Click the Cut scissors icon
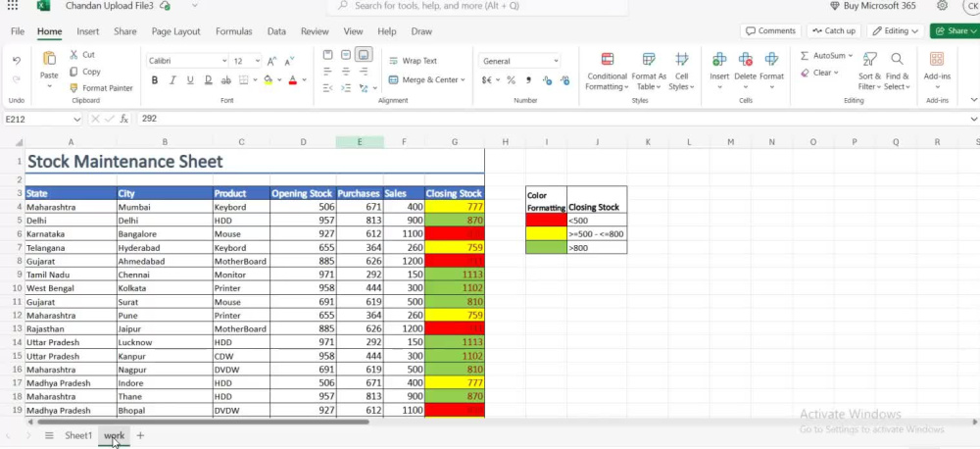 tap(73, 54)
